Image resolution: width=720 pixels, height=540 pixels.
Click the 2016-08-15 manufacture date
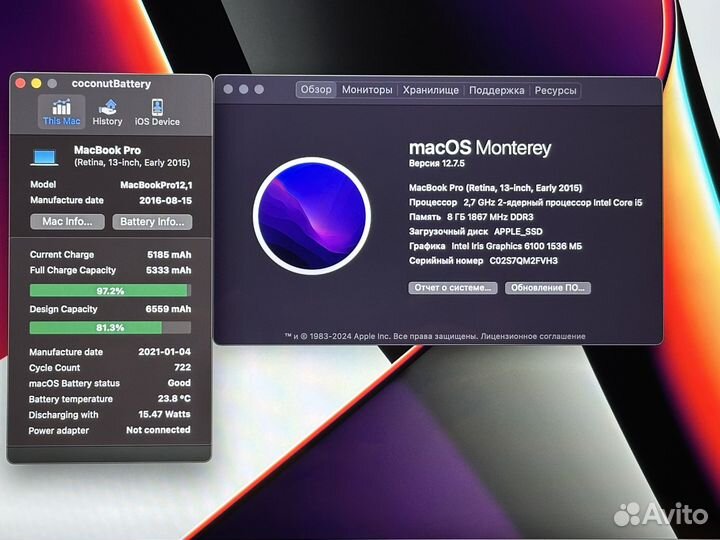(165, 201)
